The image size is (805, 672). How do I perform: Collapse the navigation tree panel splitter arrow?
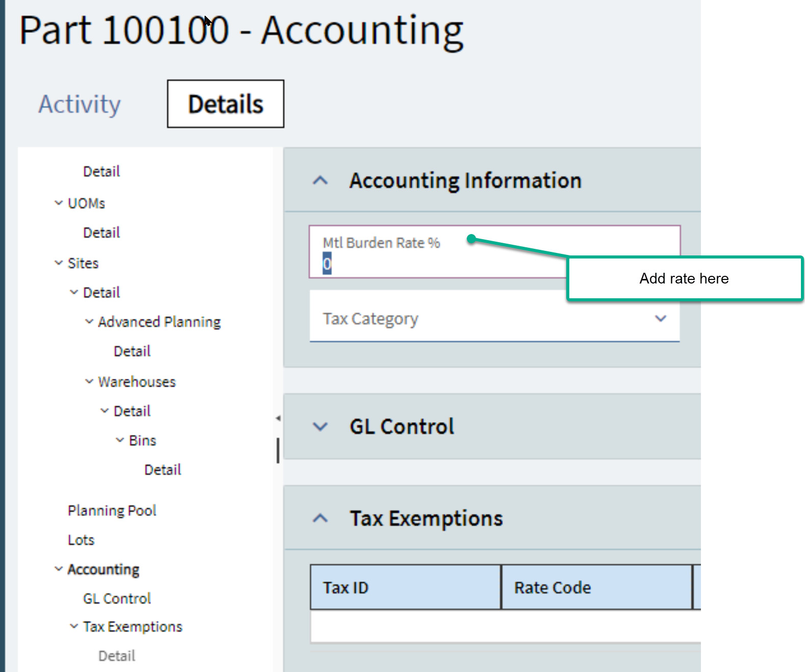click(278, 418)
